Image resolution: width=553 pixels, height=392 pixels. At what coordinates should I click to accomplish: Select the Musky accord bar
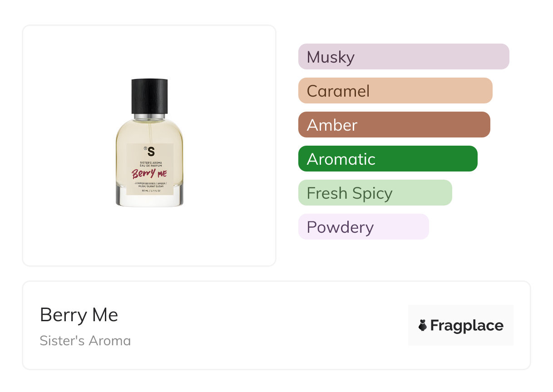(403, 57)
